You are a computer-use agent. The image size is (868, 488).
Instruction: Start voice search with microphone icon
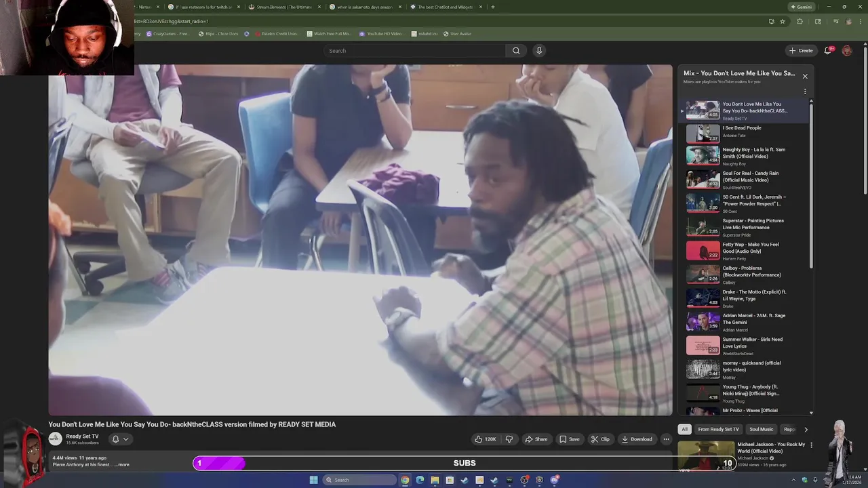(x=539, y=51)
